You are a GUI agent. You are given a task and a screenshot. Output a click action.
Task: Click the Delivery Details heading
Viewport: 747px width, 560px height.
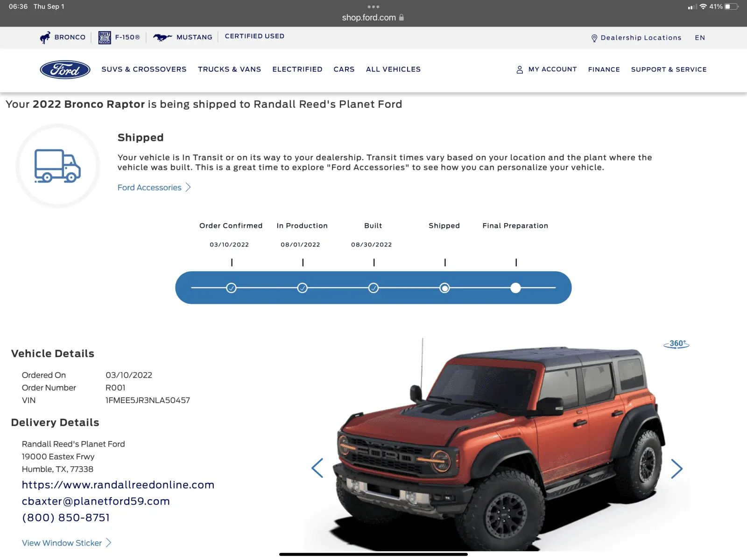click(55, 423)
